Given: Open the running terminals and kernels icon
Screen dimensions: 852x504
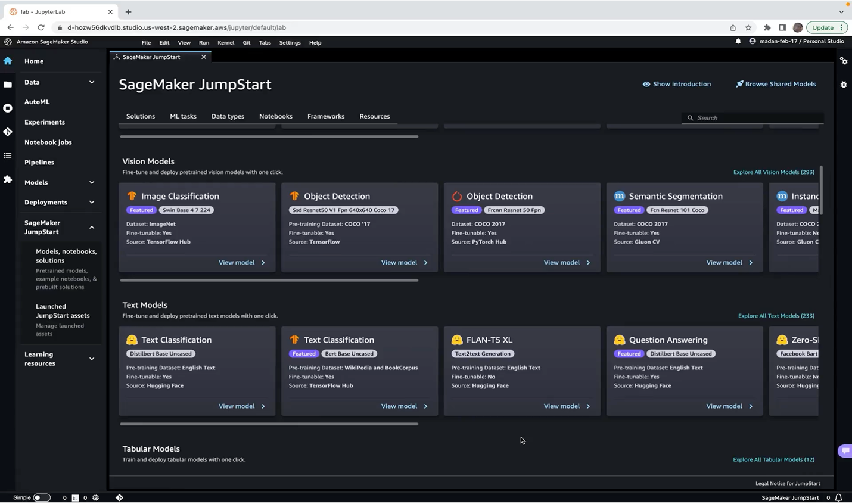Looking at the screenshot, I should 8,108.
